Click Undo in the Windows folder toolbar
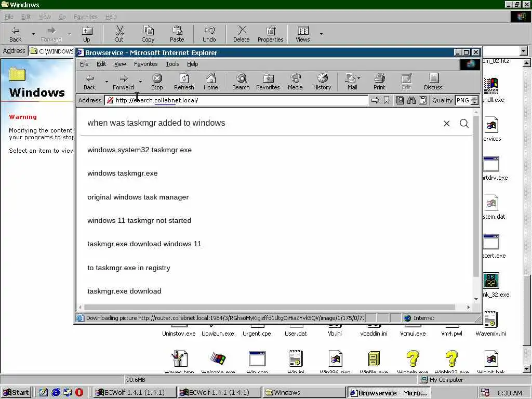Image resolution: width=532 pixels, height=399 pixels. 209,34
